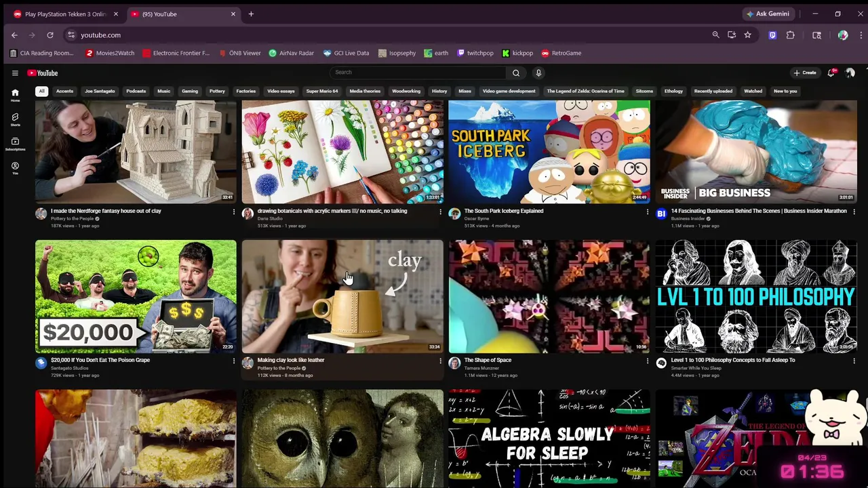
Task: Select the Watched filter chip
Action: pos(753,91)
